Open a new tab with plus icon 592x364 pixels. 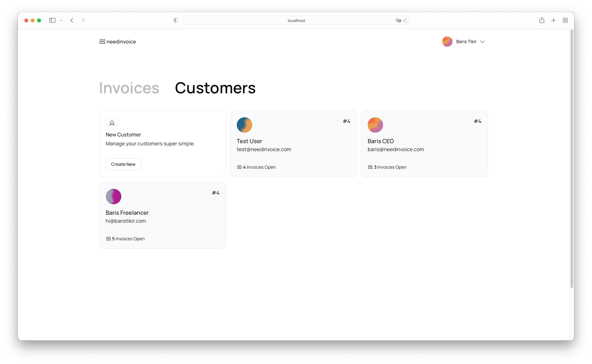point(553,20)
